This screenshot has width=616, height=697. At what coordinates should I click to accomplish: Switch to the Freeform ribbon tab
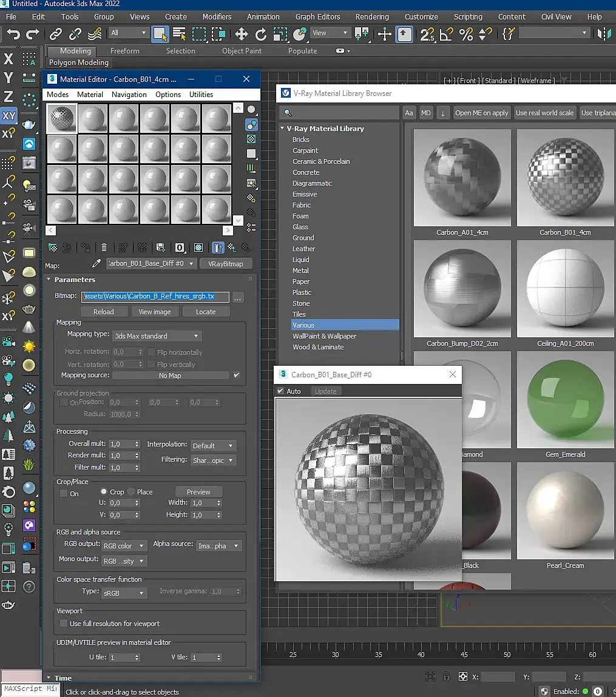click(x=125, y=51)
